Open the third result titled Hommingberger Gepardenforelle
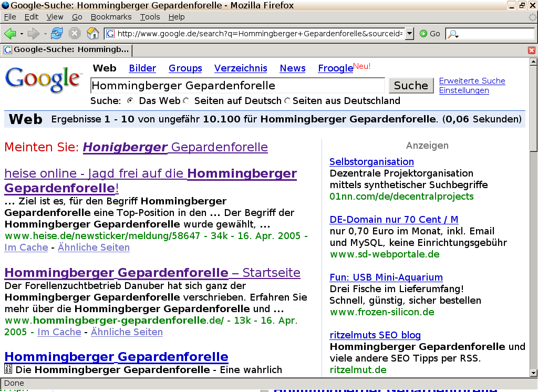 pos(116,357)
